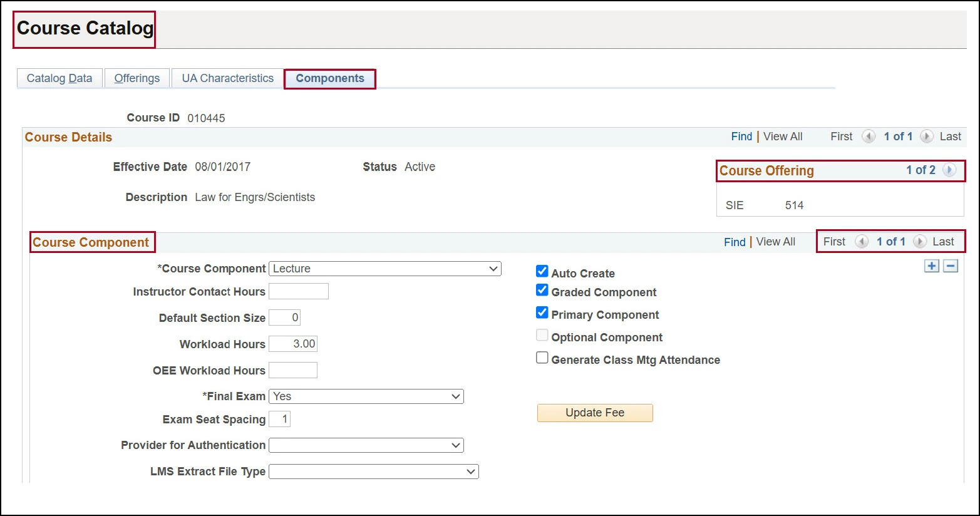The height and width of the screenshot is (516, 980).
Task: Click Find link in Course Details header
Action: 741,137
